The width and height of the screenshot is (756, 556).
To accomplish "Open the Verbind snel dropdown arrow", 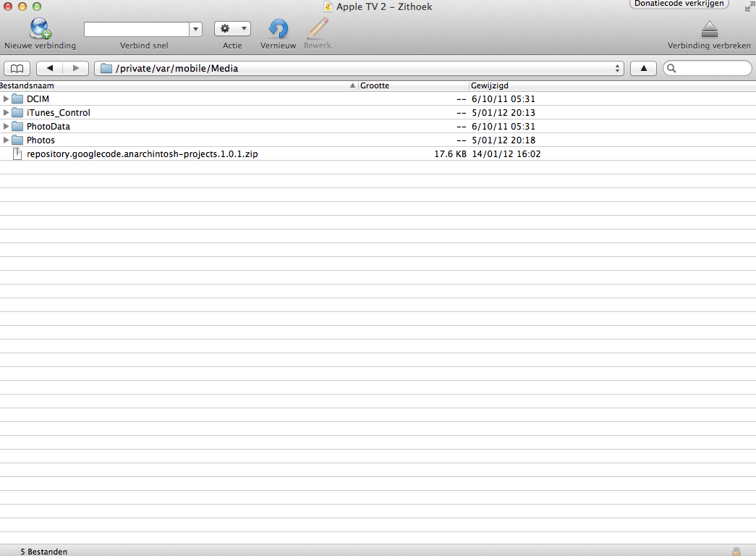I will [x=195, y=30].
